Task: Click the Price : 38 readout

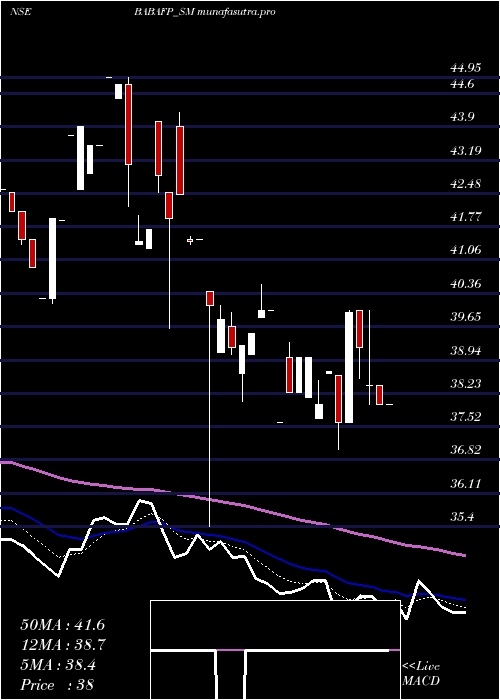Action: point(57,685)
